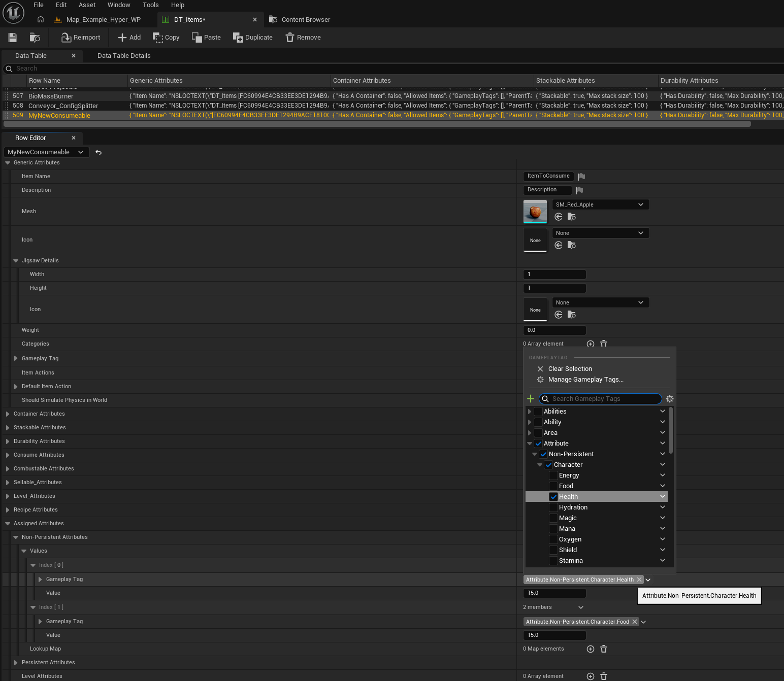Uncheck the Health tag checkbox
Image resolution: width=784 pixels, height=681 pixels.
[x=553, y=497]
